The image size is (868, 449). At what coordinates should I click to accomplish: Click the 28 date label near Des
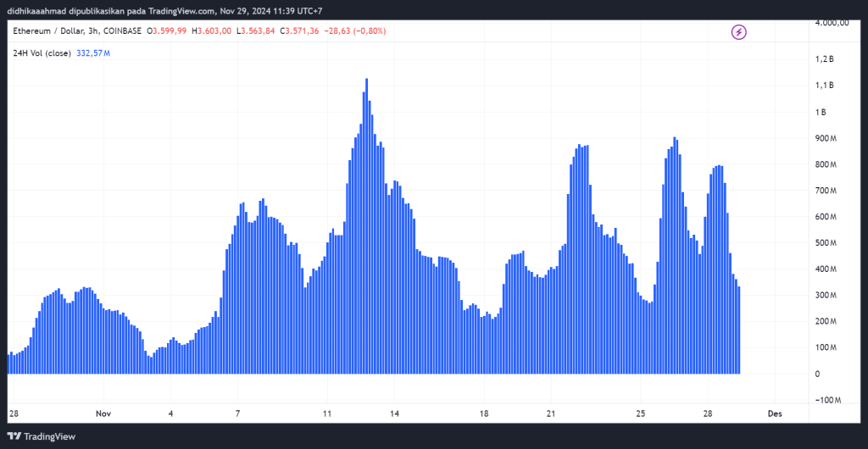click(708, 413)
